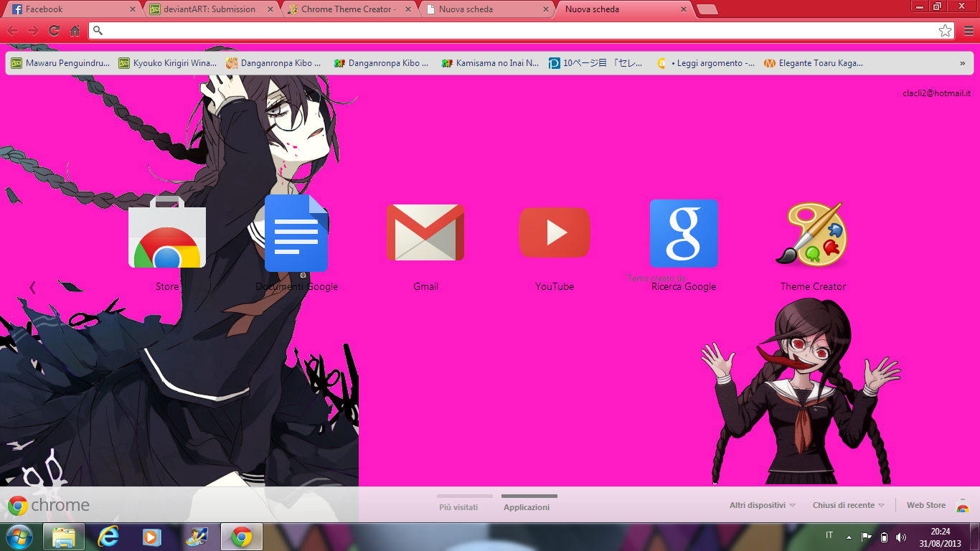Open Gmail from the apps page

(x=425, y=232)
